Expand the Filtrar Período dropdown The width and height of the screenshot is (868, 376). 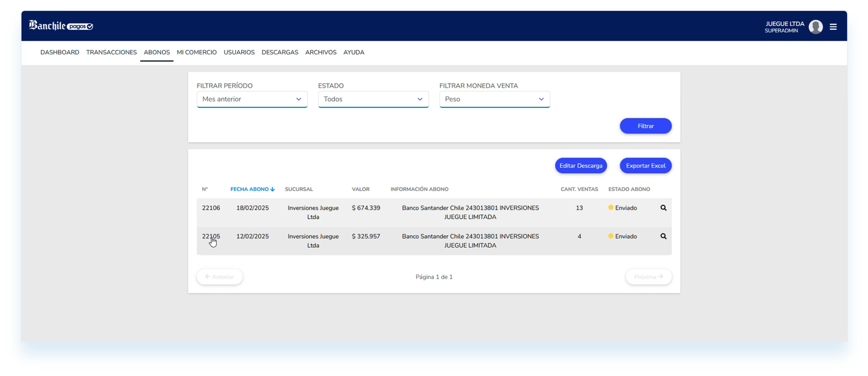point(252,99)
